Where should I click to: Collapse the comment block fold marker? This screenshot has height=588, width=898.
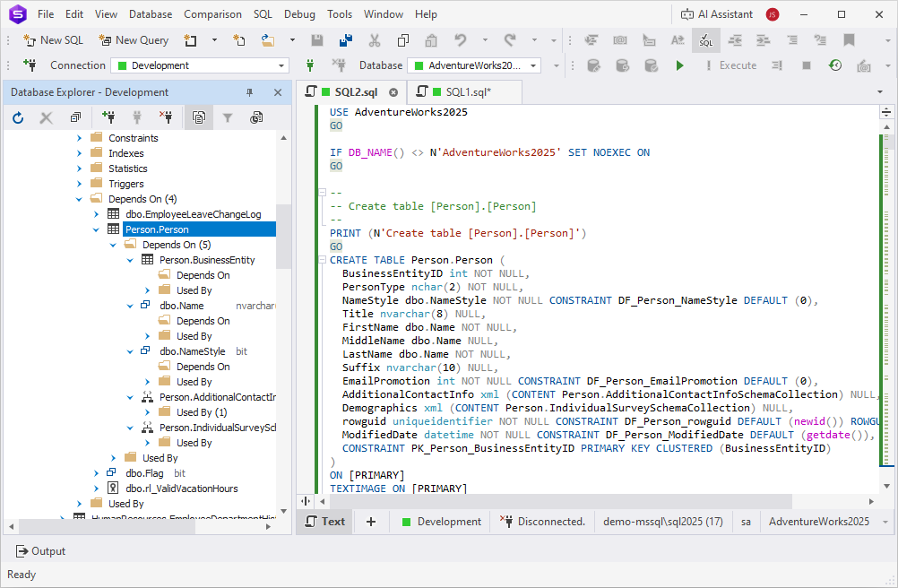[322, 193]
